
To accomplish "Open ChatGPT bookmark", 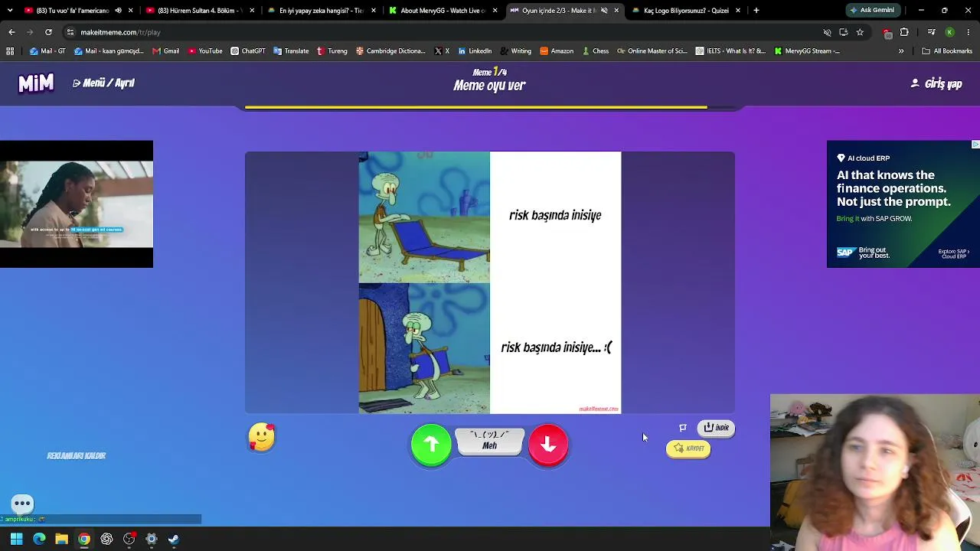I will point(248,51).
